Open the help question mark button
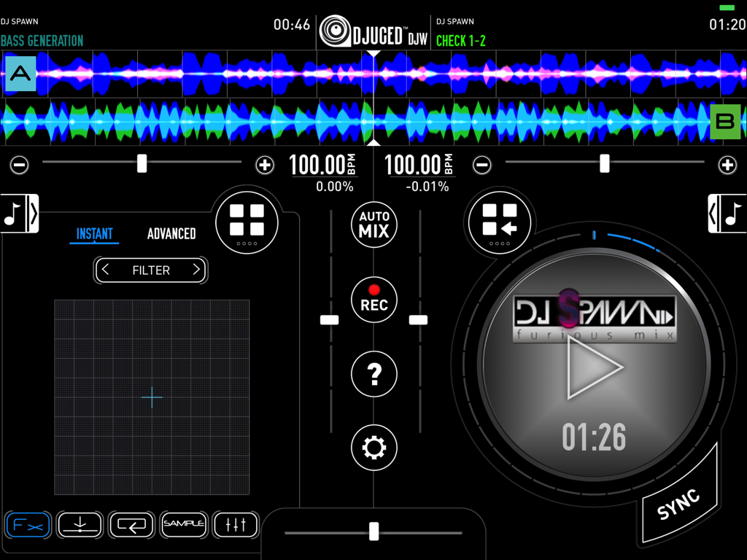This screenshot has width=747, height=560. 373,373
